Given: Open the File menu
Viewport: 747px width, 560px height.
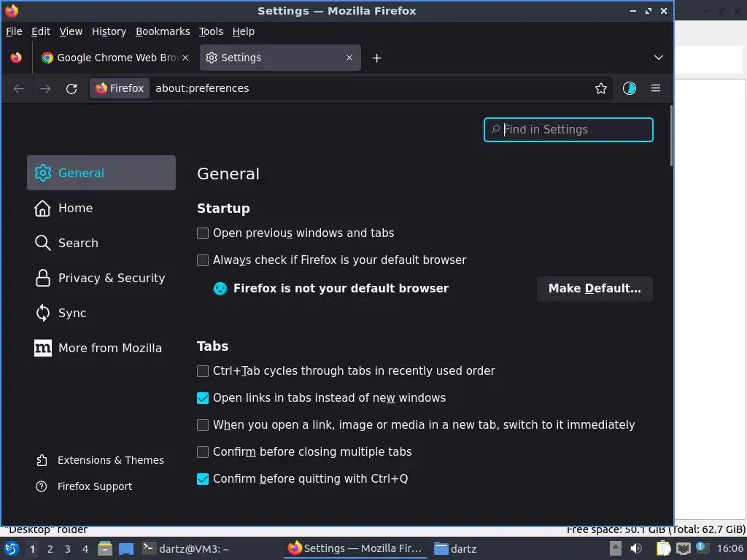Looking at the screenshot, I should (14, 31).
